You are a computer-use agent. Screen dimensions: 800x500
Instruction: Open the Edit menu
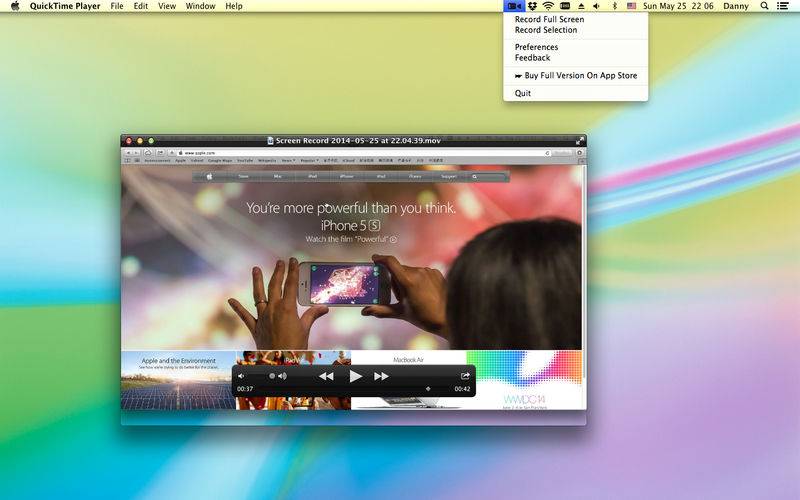point(141,6)
